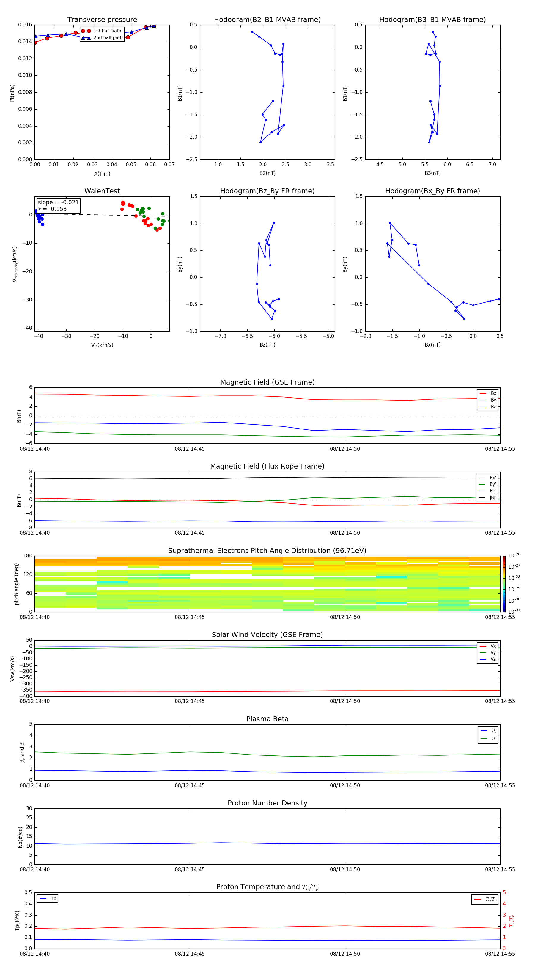Click the 'VA(km/s)' x-axis label
The image size is (535, 980).
click(102, 345)
